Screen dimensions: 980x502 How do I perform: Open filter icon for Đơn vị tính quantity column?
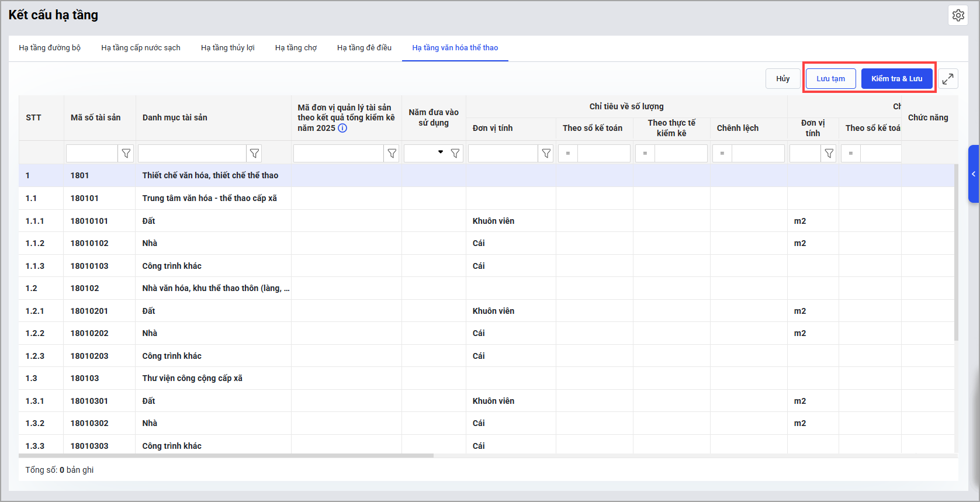(x=546, y=153)
